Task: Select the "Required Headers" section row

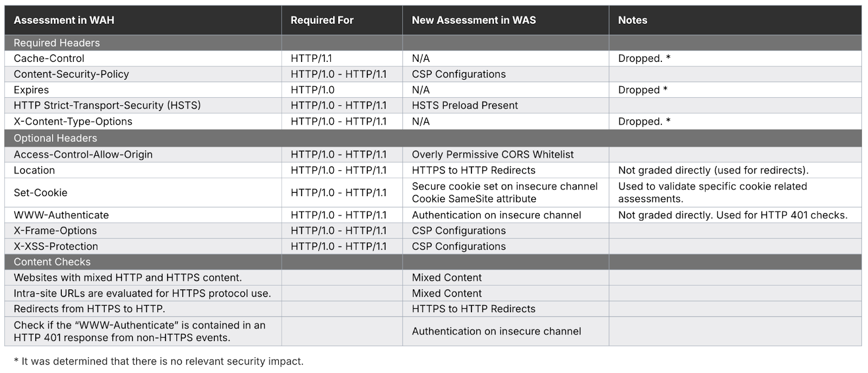Action: tap(57, 43)
